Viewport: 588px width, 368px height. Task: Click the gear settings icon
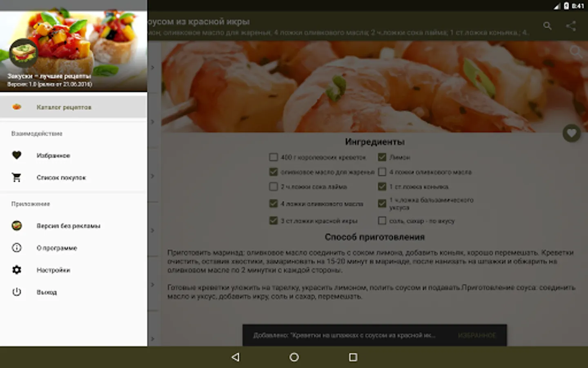tap(17, 270)
